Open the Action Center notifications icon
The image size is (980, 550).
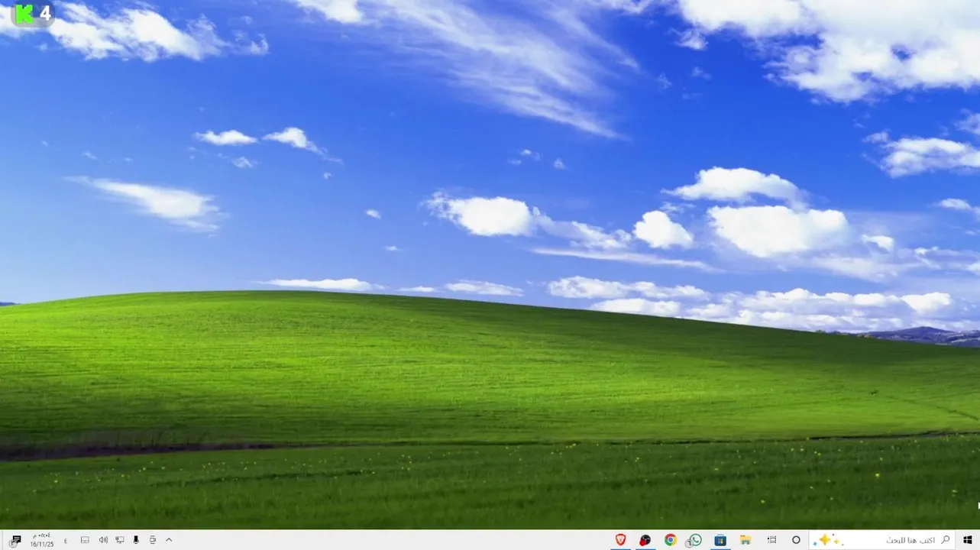coord(15,540)
